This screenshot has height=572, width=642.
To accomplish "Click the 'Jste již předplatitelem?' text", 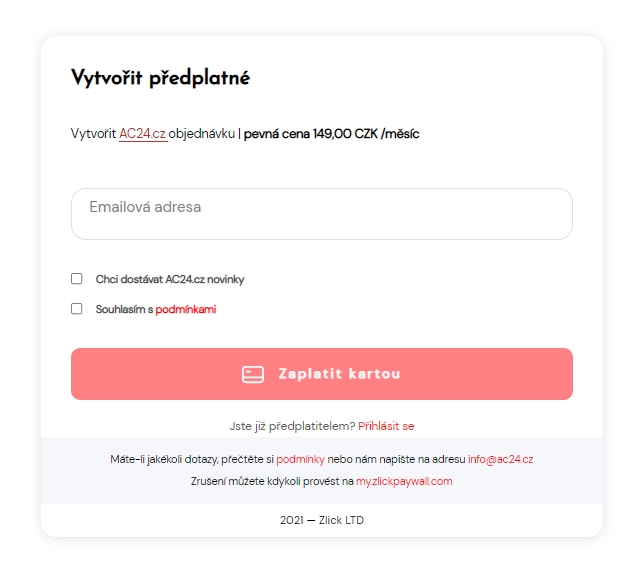I will point(292,426).
